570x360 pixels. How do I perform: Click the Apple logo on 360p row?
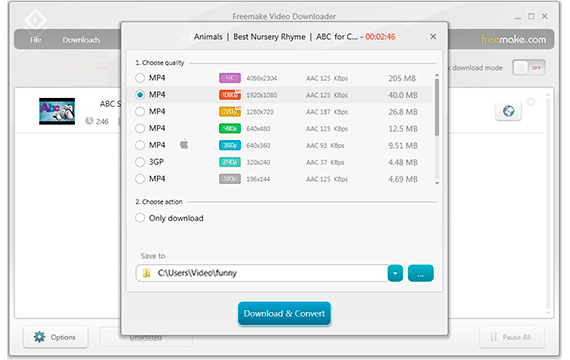click(x=184, y=144)
